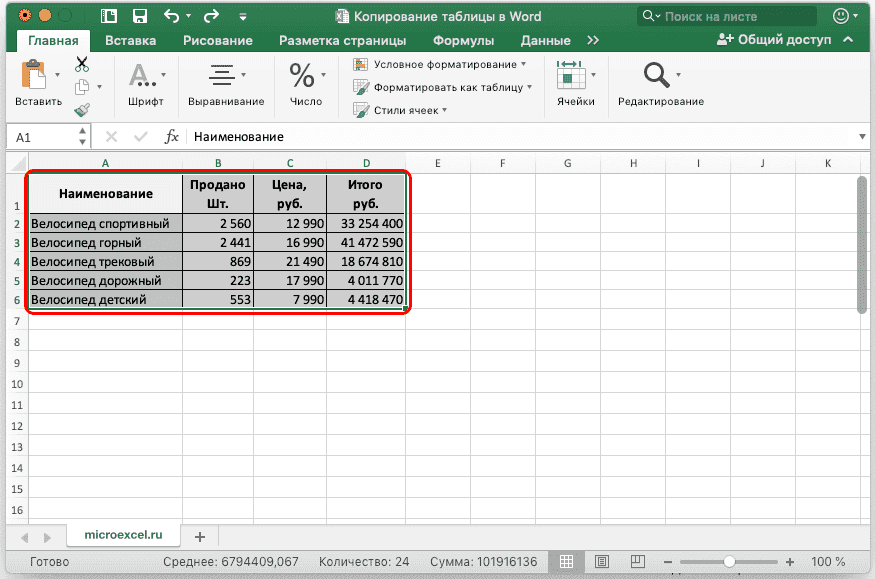Select the microexcel.ru sheet tab
The width and height of the screenshot is (875, 579).
(x=122, y=536)
